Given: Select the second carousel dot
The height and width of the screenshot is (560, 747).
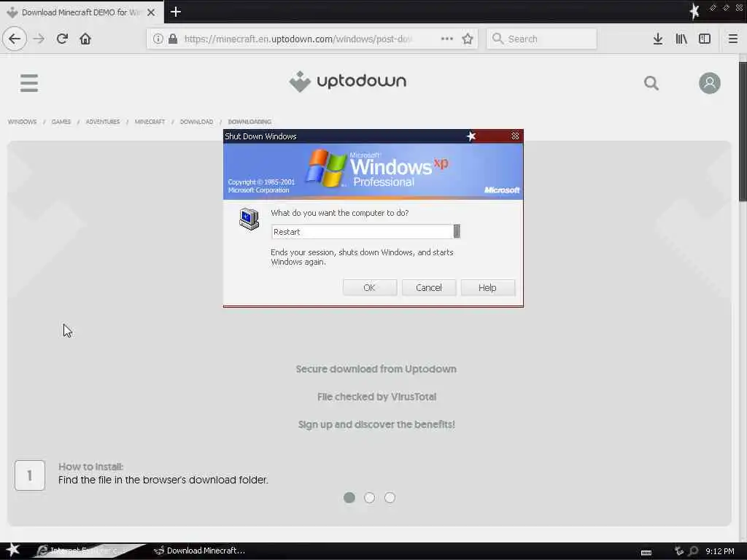Looking at the screenshot, I should pos(369,497).
